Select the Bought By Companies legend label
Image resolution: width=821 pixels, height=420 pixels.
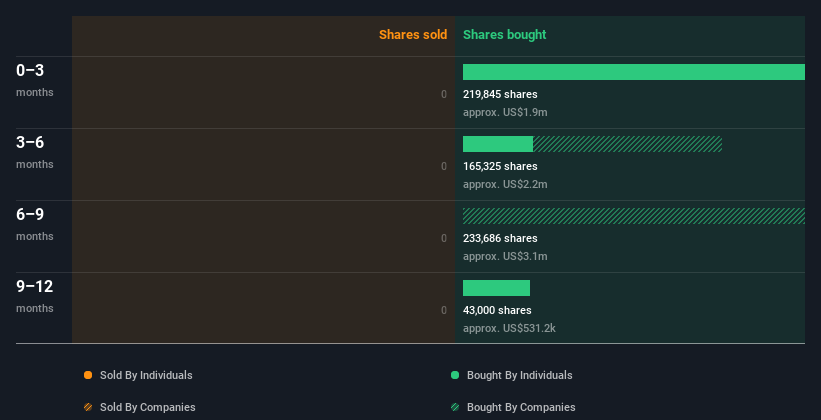pos(521,407)
